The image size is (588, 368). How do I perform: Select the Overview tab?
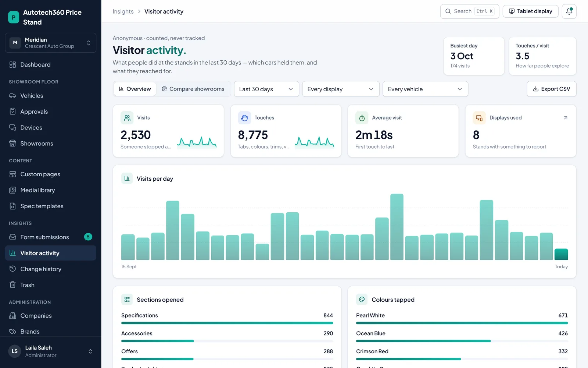135,89
